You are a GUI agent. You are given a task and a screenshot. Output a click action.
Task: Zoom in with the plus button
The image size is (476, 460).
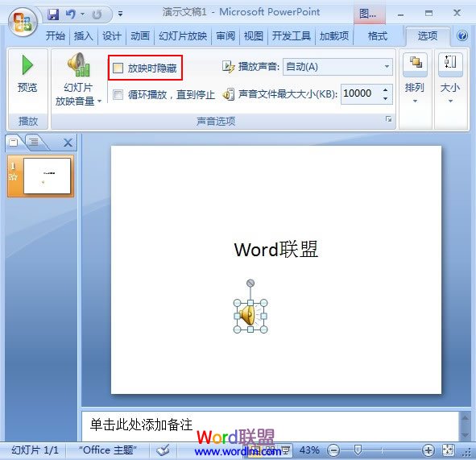pyautogui.click(x=428, y=450)
